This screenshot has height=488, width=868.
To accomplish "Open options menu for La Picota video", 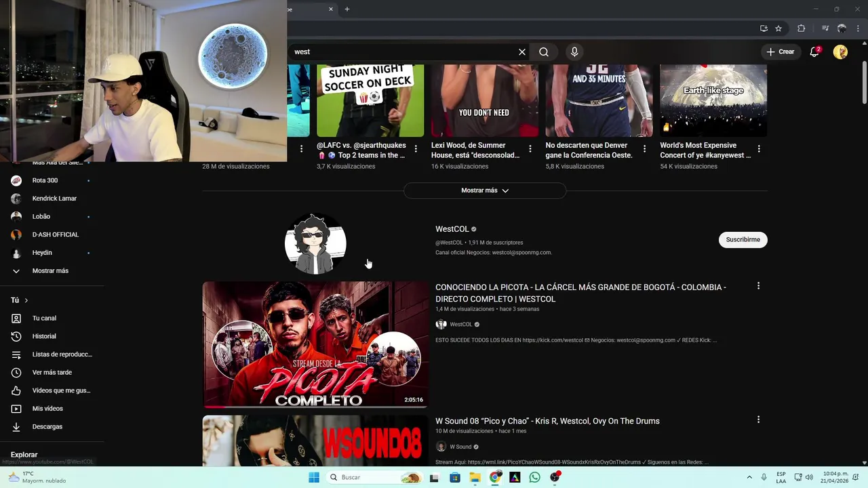I will pos(758,286).
